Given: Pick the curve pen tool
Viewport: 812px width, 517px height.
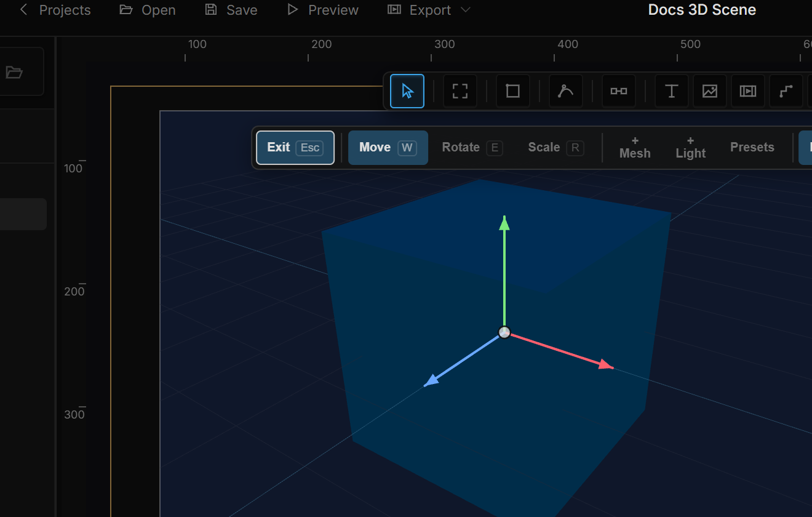Looking at the screenshot, I should click(566, 91).
